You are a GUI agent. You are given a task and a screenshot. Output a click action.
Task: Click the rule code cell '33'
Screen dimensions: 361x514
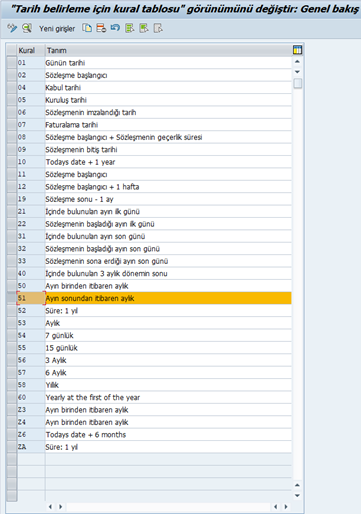(31, 261)
